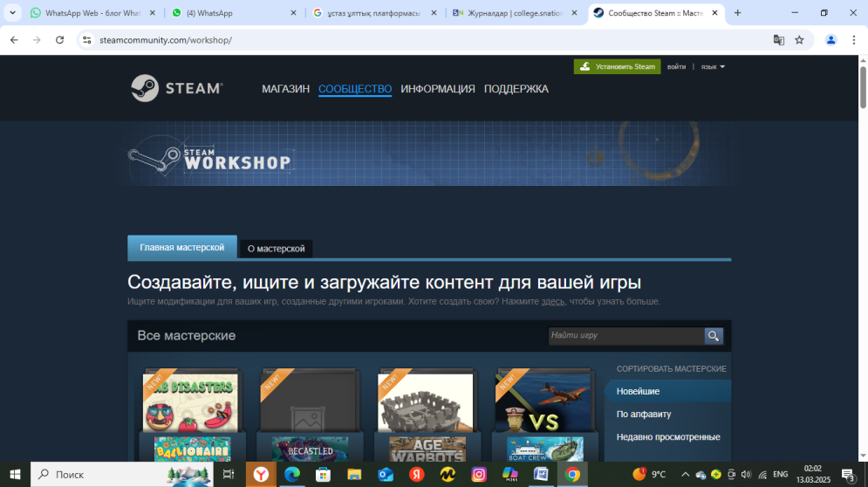
Task: Open the Chrome three-dot menu
Action: point(854,40)
